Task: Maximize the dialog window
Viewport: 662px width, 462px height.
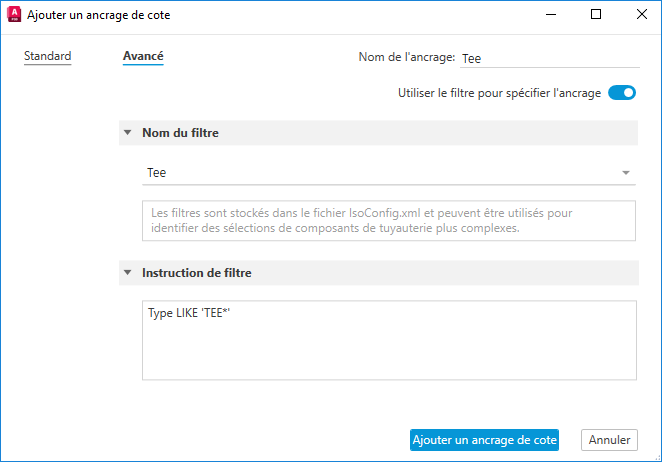Action: tap(596, 15)
